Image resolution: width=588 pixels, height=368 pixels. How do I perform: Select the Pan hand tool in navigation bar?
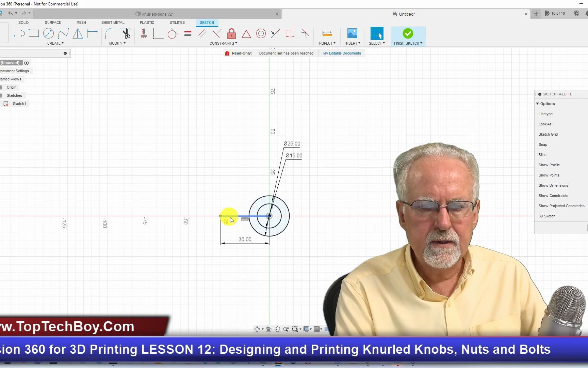[x=277, y=329]
